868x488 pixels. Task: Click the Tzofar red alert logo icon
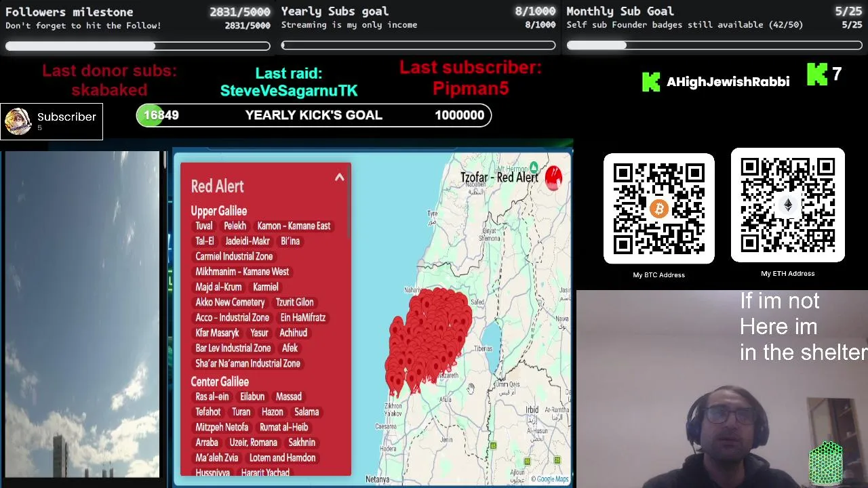[x=553, y=178]
